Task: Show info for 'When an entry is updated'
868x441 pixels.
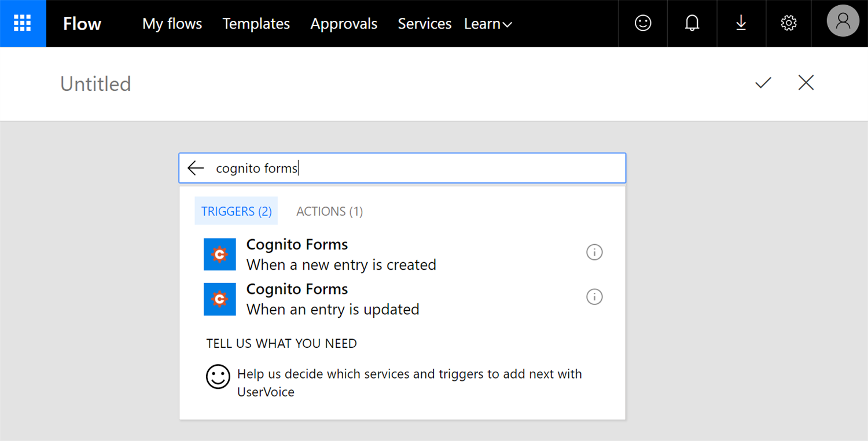Action: coord(594,297)
